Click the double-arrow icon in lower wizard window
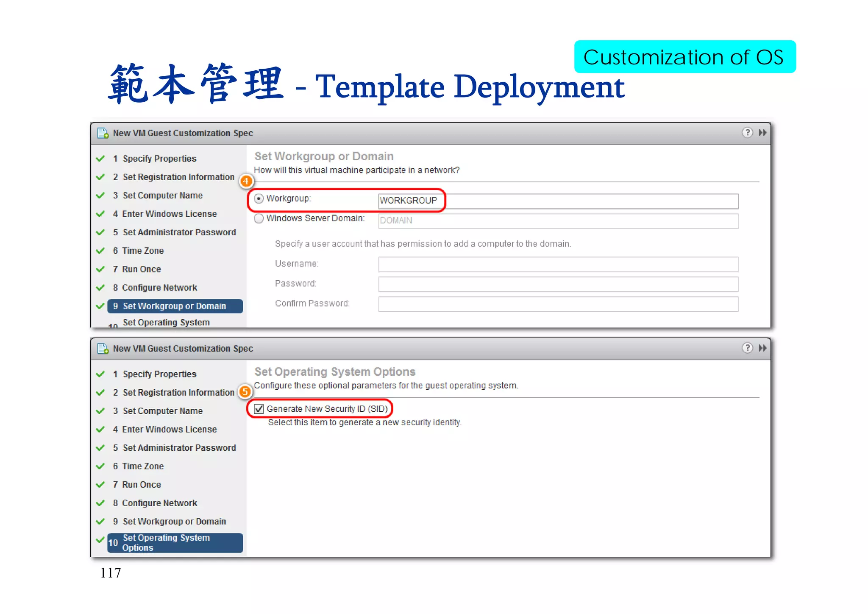 pyautogui.click(x=763, y=348)
